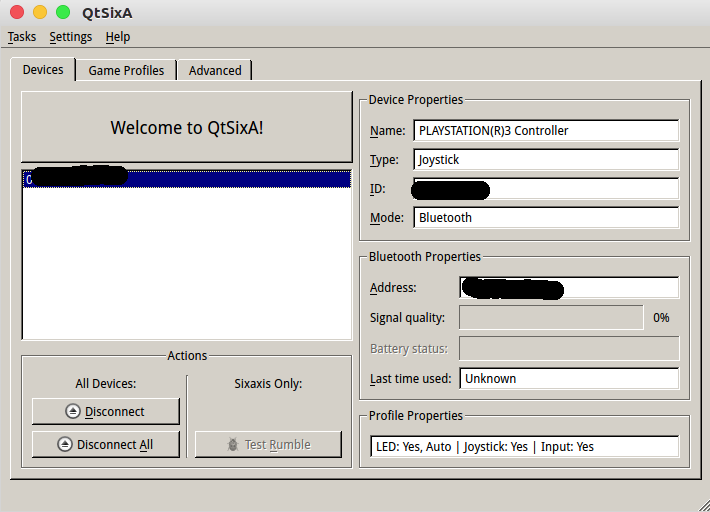Click the QtSixA window title
The image size is (710, 512).
click(x=107, y=13)
